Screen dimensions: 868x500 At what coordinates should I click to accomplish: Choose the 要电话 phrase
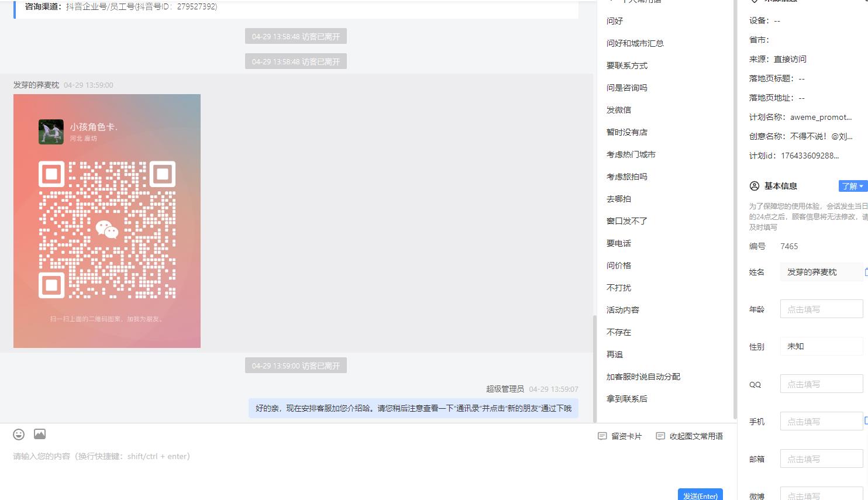click(619, 243)
